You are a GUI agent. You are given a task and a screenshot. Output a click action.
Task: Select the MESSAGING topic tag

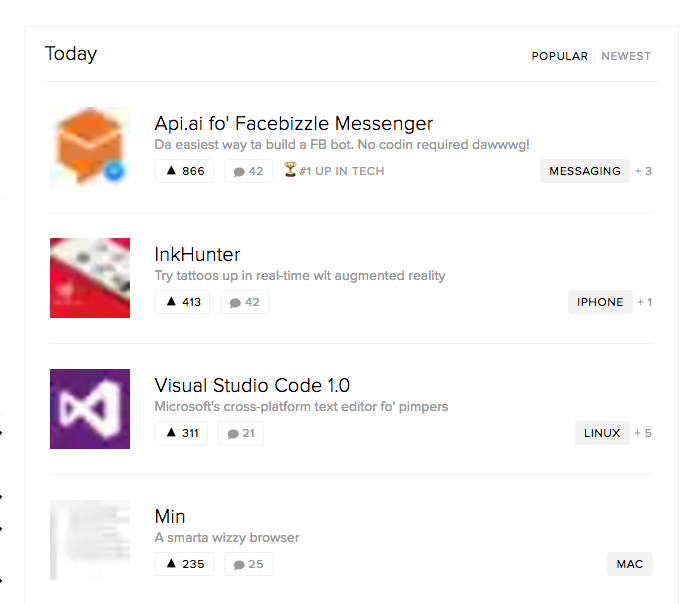pyautogui.click(x=585, y=171)
